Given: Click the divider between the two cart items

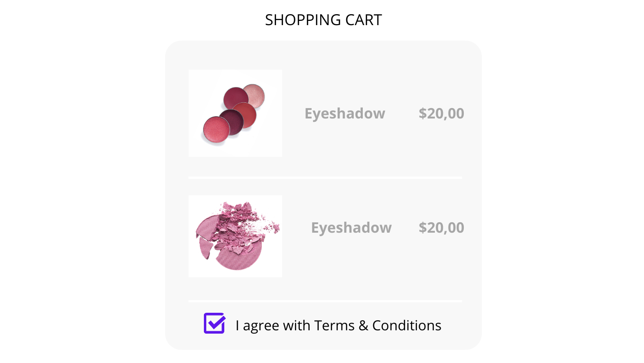Looking at the screenshot, I should coord(325,178).
